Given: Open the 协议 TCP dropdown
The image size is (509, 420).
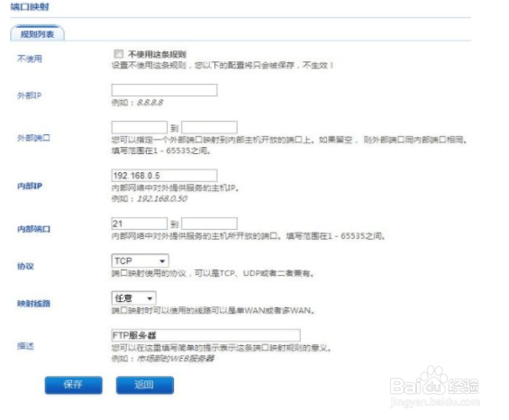Looking at the screenshot, I should (x=140, y=260).
